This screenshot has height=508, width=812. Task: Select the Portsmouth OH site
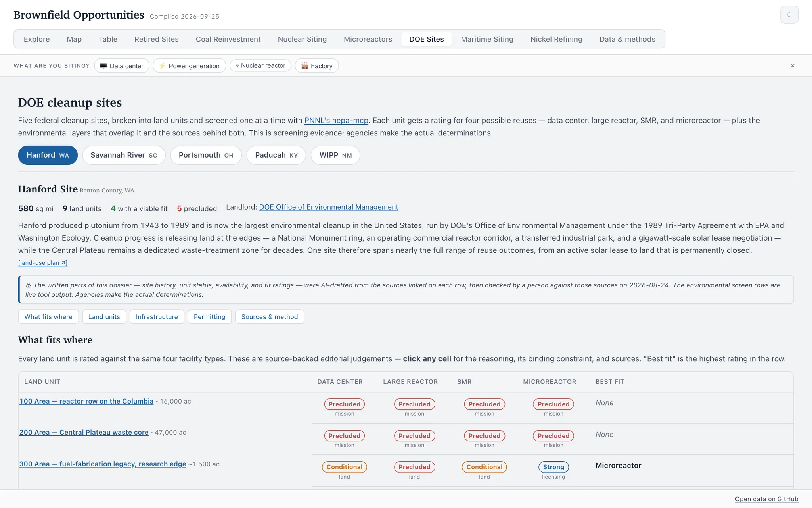[206, 155]
